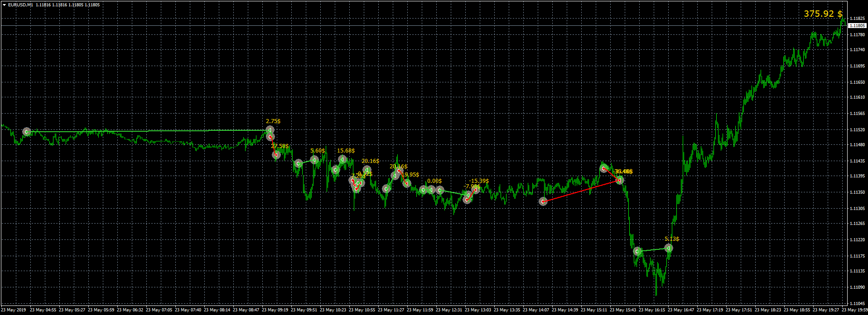The width and height of the screenshot is (868, 315).
Task: Click the EURUSD,M1 chart title text
Action: 20,5
